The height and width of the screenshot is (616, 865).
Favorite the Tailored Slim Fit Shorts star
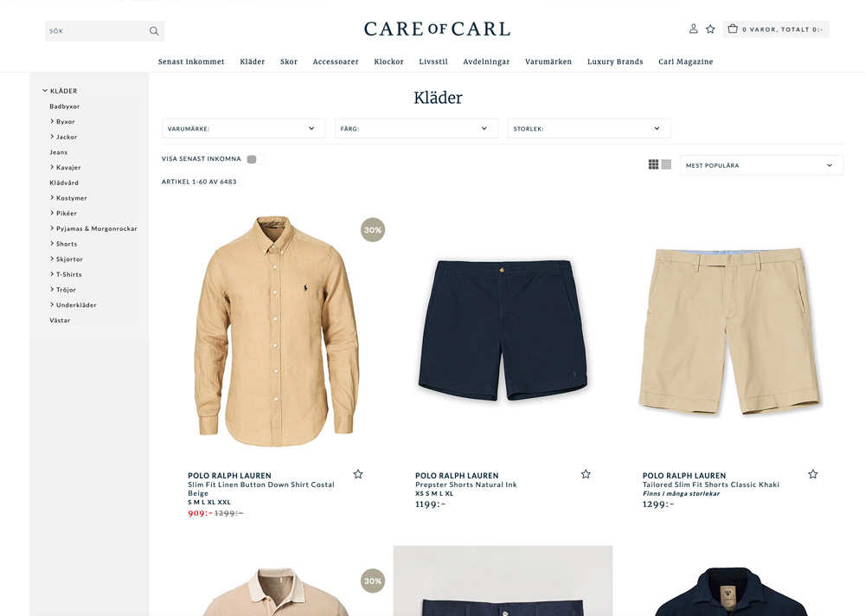point(813,474)
